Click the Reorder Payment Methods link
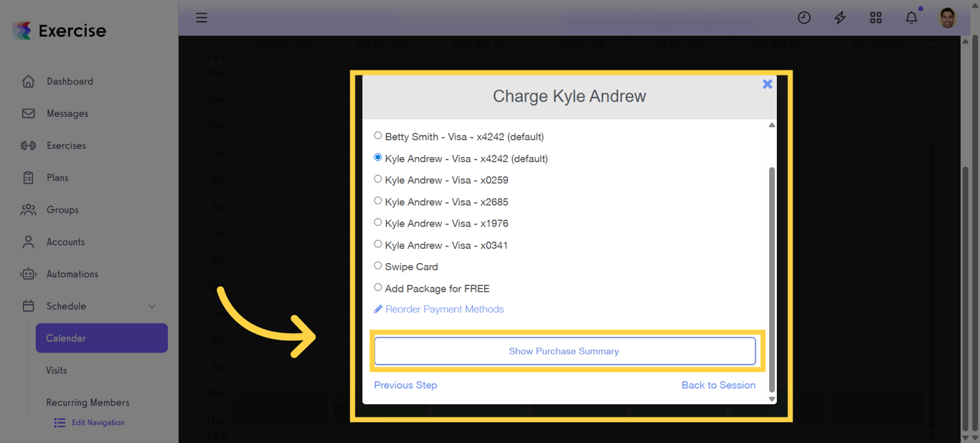Screen dimensions: 980x443 tap(444, 309)
